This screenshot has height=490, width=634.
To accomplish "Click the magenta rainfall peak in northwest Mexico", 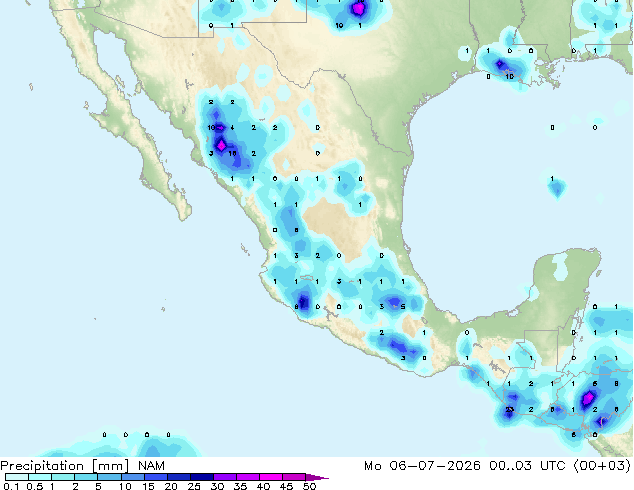I will (x=221, y=145).
